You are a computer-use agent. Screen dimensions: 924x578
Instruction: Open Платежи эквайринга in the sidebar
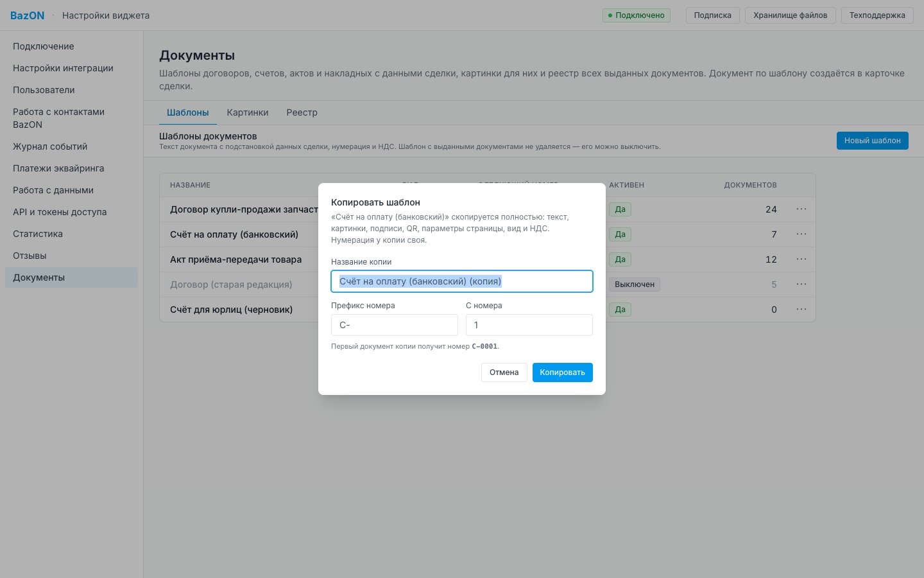pos(71,168)
